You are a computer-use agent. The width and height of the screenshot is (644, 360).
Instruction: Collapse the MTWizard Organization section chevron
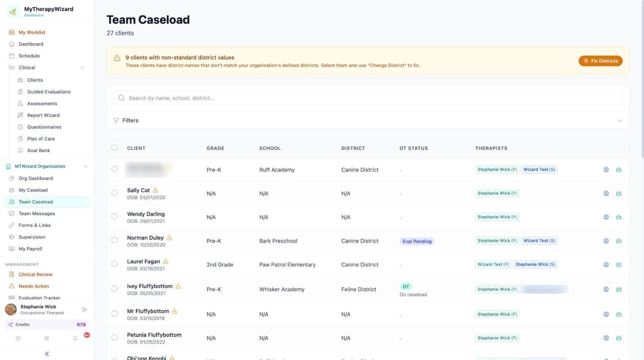85,166
